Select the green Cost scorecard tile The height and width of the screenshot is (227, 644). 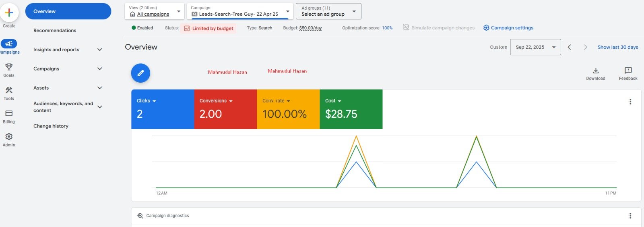click(x=351, y=109)
